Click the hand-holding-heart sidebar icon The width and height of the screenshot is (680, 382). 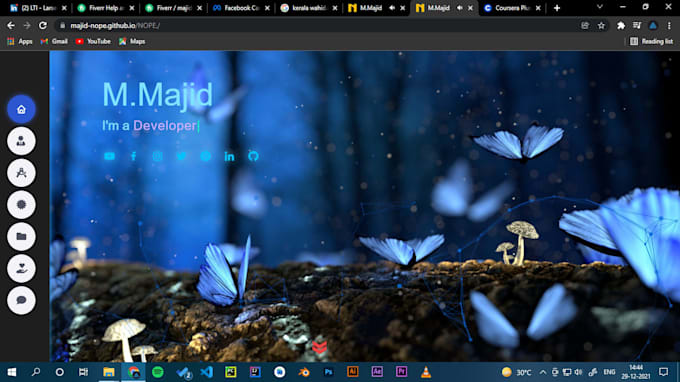(x=21, y=268)
